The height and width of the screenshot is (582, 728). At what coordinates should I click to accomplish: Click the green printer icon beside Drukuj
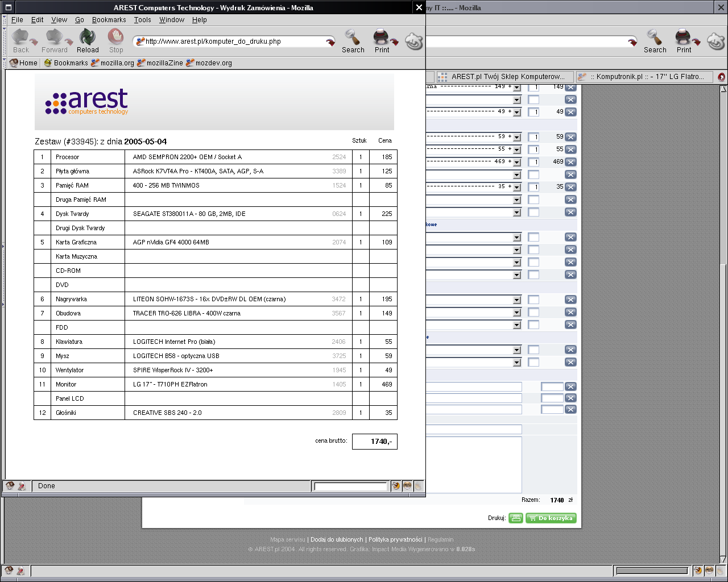[516, 518]
